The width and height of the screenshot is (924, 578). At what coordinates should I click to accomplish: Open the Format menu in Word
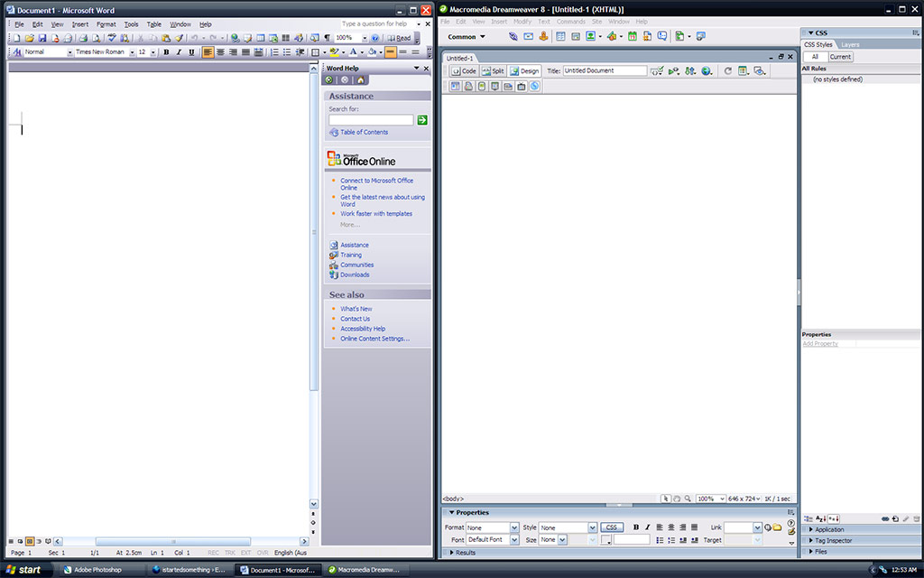click(106, 24)
